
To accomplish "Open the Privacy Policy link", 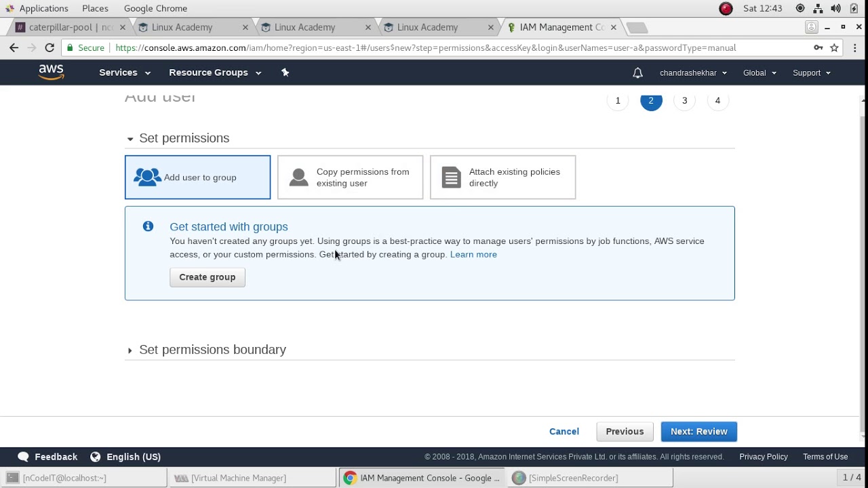I will [x=764, y=457].
